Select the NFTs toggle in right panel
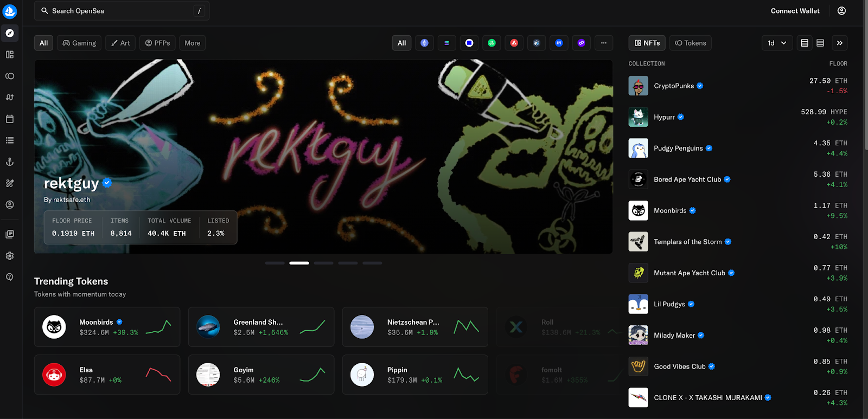 click(647, 43)
